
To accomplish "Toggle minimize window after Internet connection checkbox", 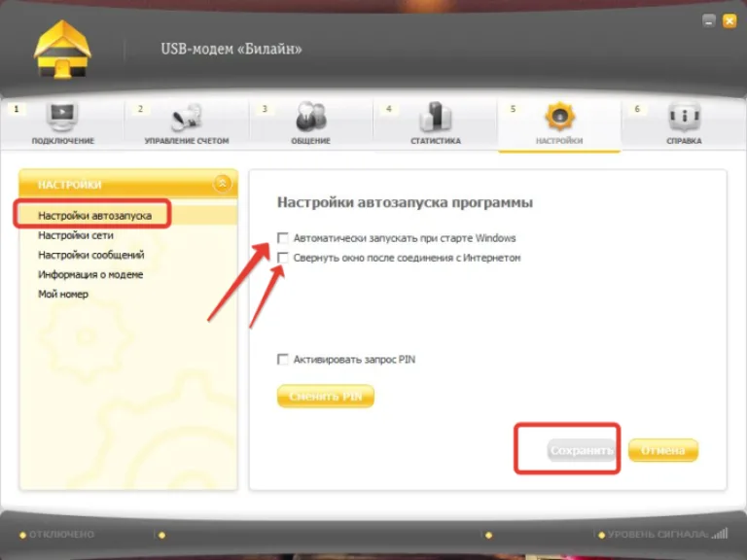I will 282,258.
